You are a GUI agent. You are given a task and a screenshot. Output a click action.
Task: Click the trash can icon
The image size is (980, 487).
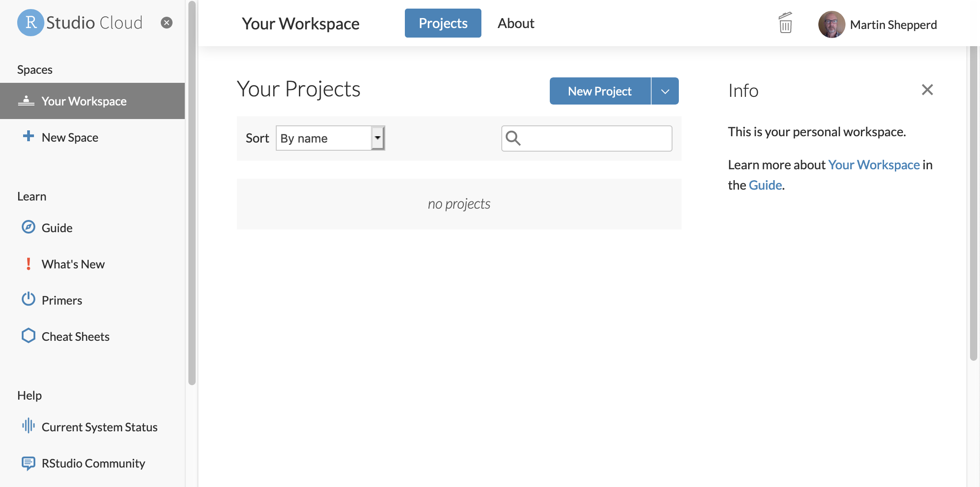[785, 23]
